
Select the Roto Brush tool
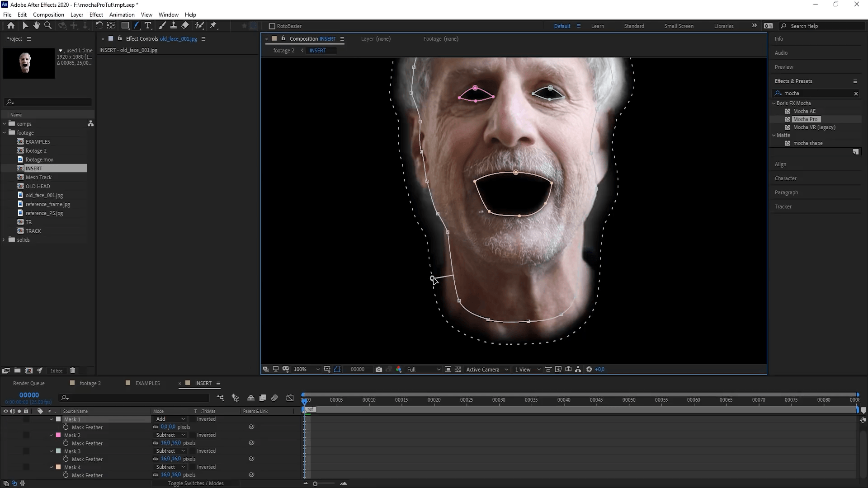[x=199, y=26]
